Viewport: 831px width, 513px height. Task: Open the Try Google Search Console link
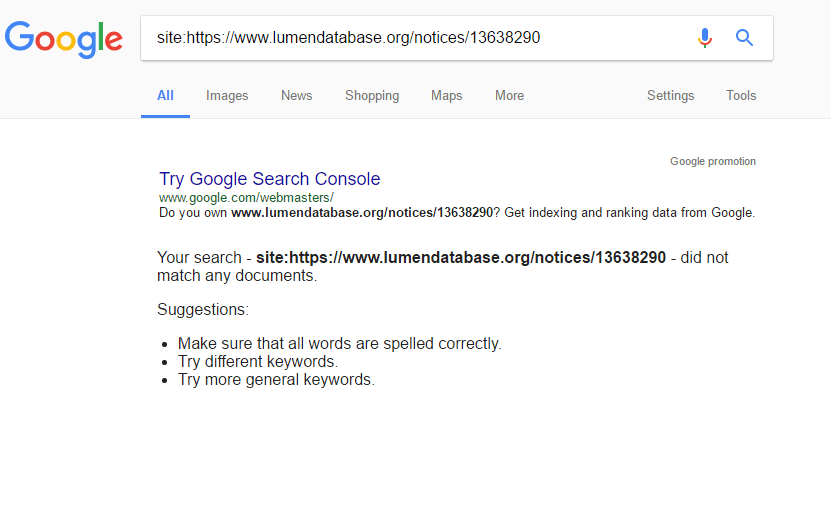[x=270, y=179]
